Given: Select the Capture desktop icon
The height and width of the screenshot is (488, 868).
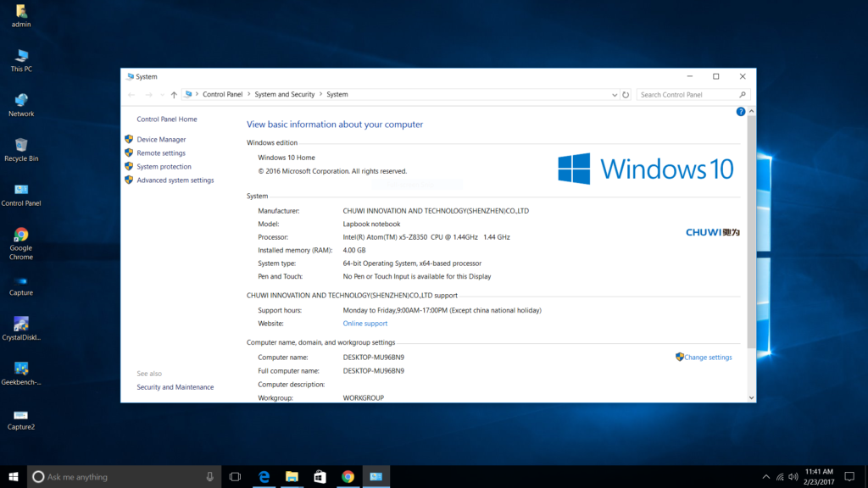Looking at the screenshot, I should (21, 286).
